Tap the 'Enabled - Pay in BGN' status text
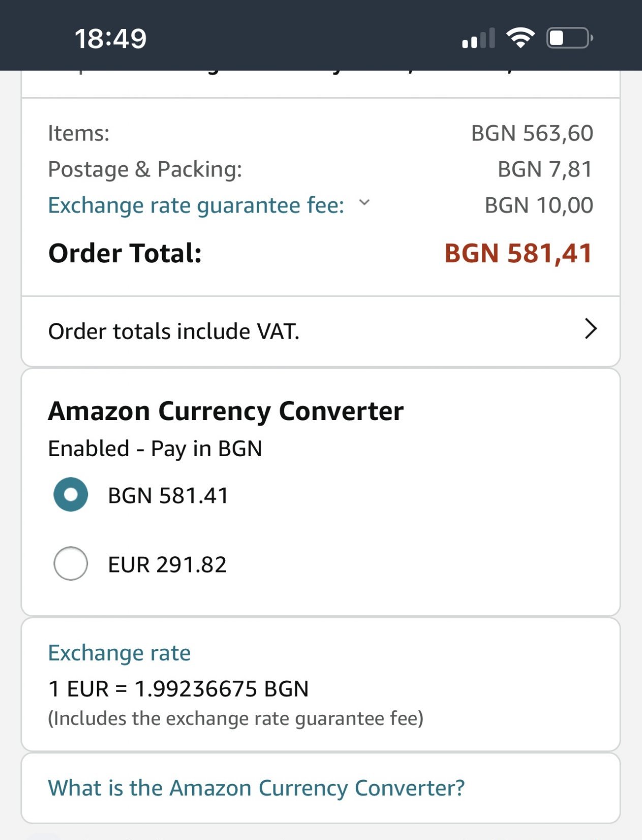The width and height of the screenshot is (642, 840). (155, 449)
